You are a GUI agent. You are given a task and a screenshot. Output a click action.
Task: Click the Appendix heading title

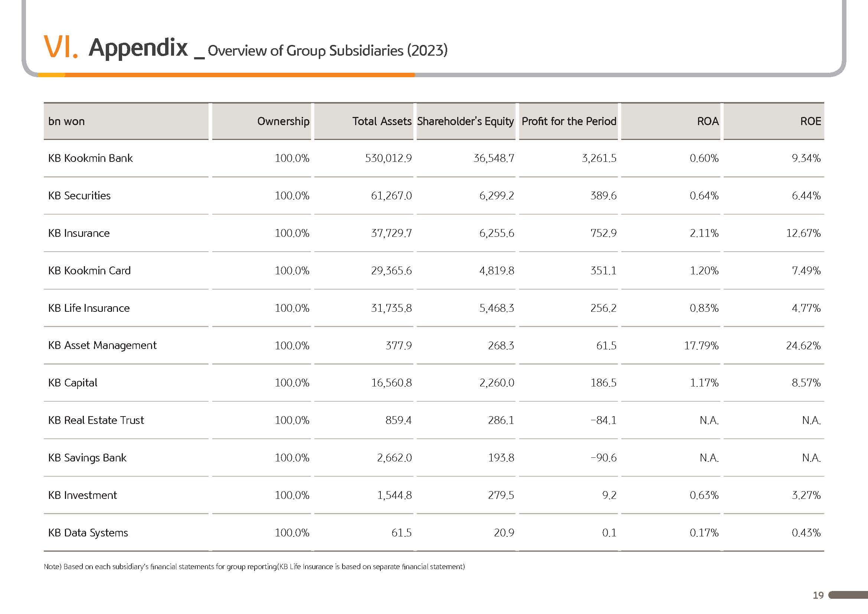(138, 48)
